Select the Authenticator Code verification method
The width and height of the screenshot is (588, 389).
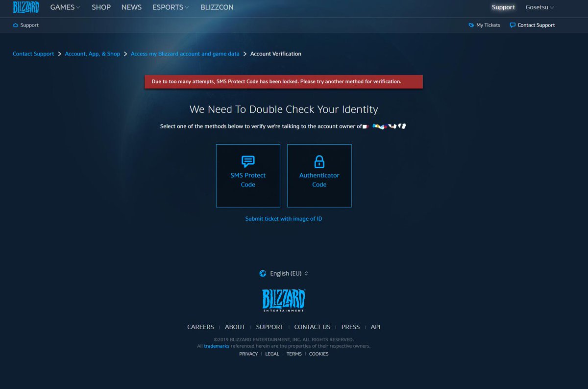pos(319,176)
